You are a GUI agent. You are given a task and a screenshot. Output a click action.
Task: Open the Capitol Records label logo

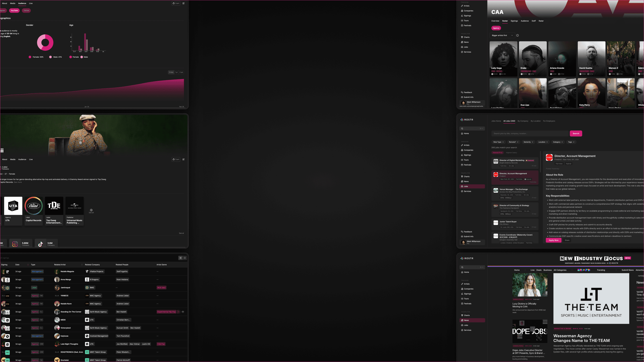(x=34, y=206)
